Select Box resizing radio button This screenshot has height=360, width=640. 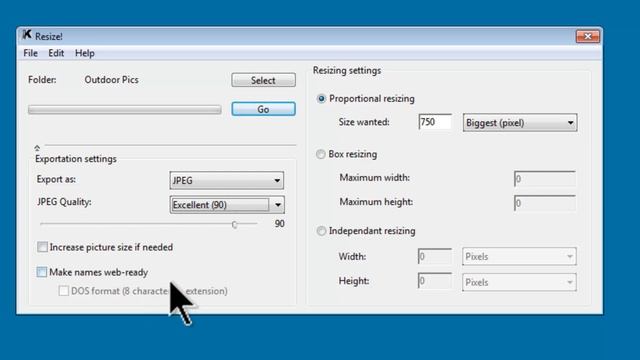click(321, 154)
